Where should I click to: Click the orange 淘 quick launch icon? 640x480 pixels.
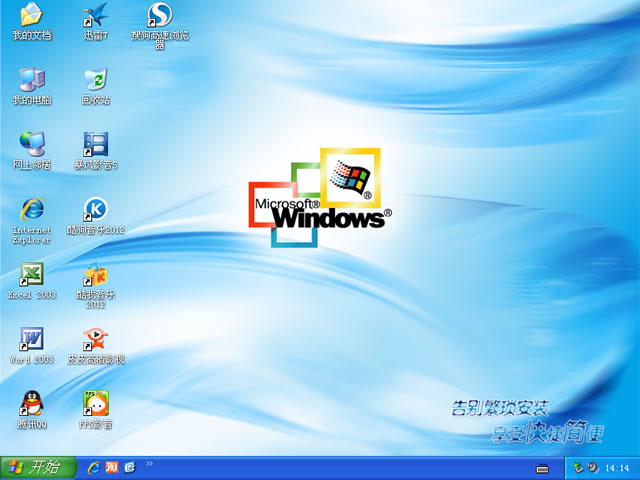coord(112,468)
